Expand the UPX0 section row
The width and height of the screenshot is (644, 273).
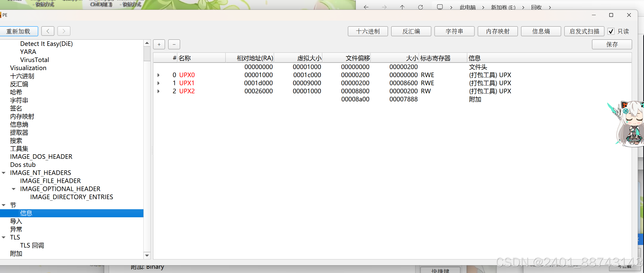(x=159, y=75)
